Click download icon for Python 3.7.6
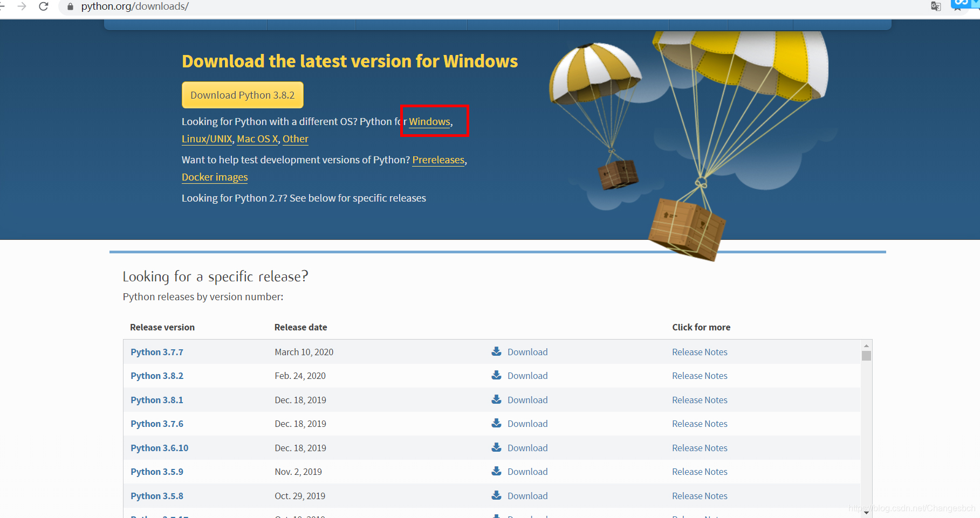 (496, 423)
